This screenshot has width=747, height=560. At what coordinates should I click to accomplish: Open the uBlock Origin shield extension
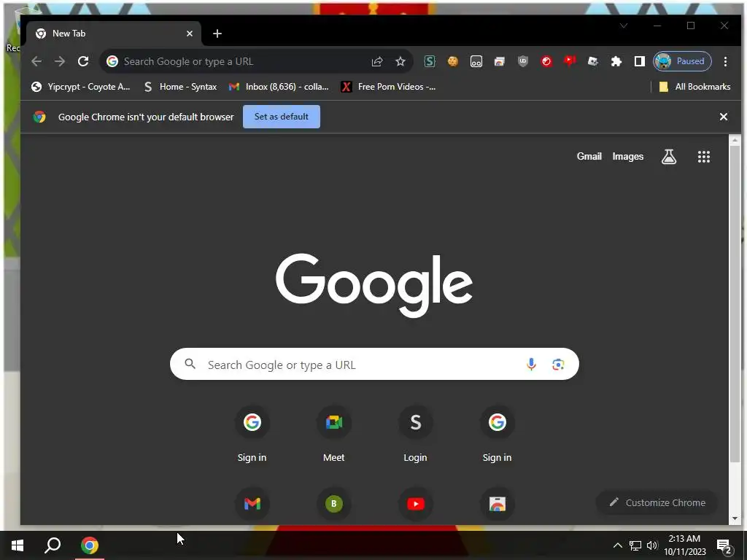522,61
